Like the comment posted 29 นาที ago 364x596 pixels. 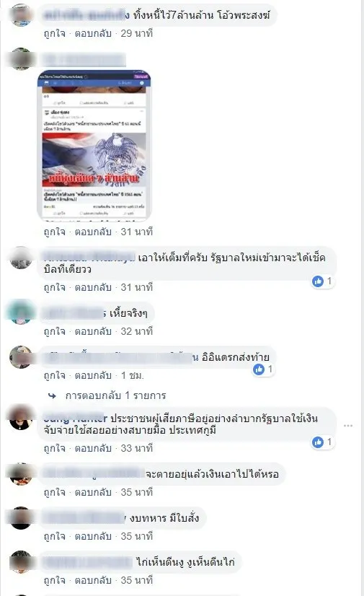tap(54, 33)
